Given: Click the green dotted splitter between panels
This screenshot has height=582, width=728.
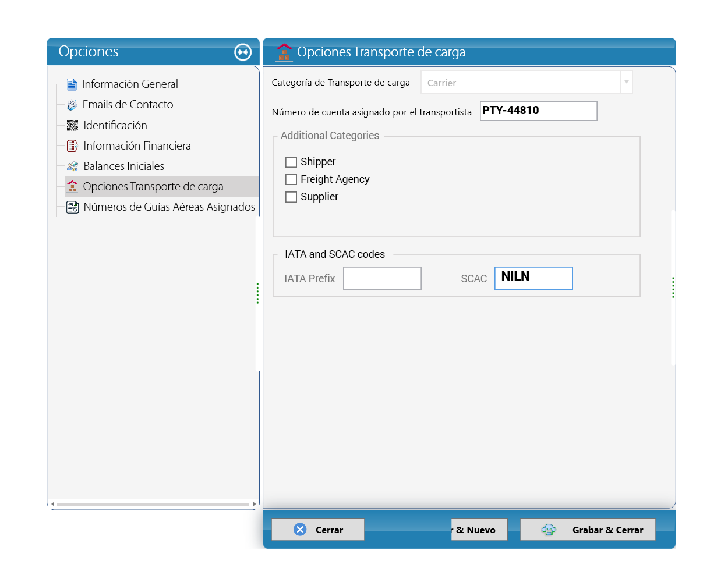Looking at the screenshot, I should [x=257, y=293].
